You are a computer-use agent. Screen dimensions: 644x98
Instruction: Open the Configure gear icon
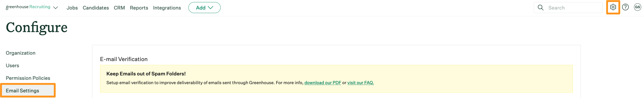point(613,7)
